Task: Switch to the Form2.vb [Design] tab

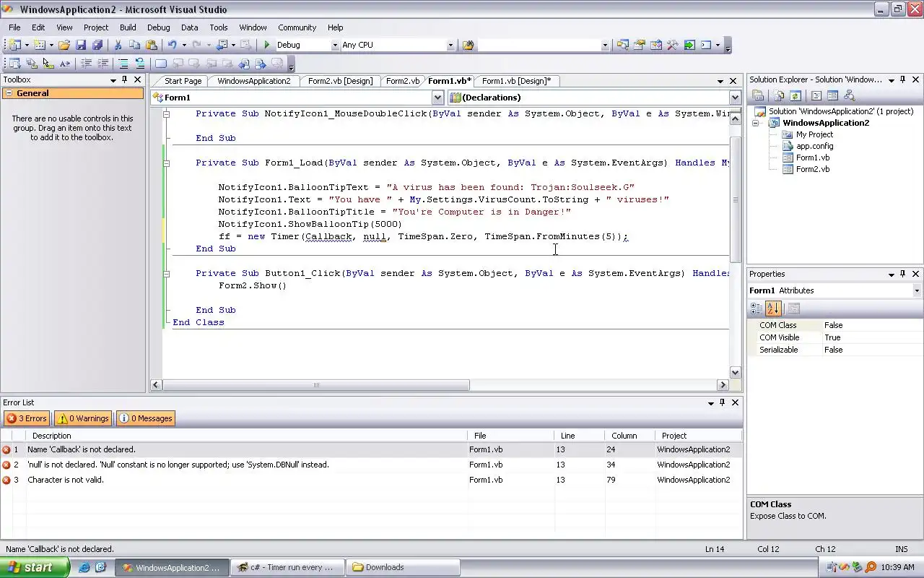Action: [x=340, y=81]
